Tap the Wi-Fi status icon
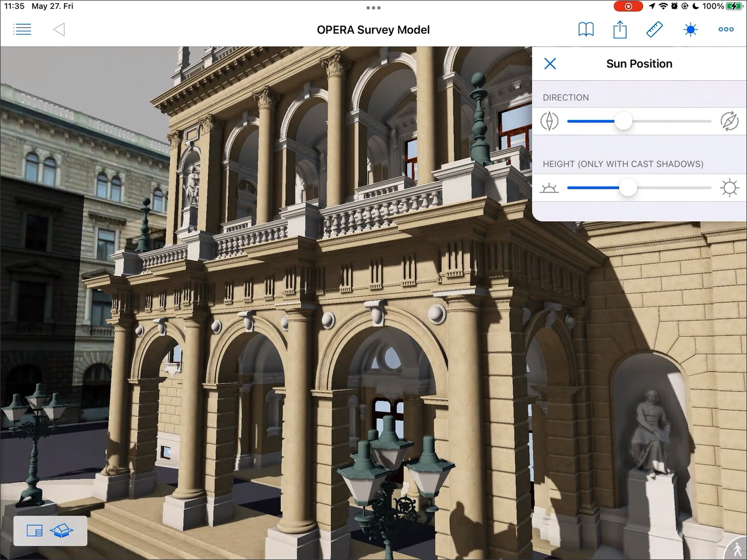The image size is (747, 560). 663,6
